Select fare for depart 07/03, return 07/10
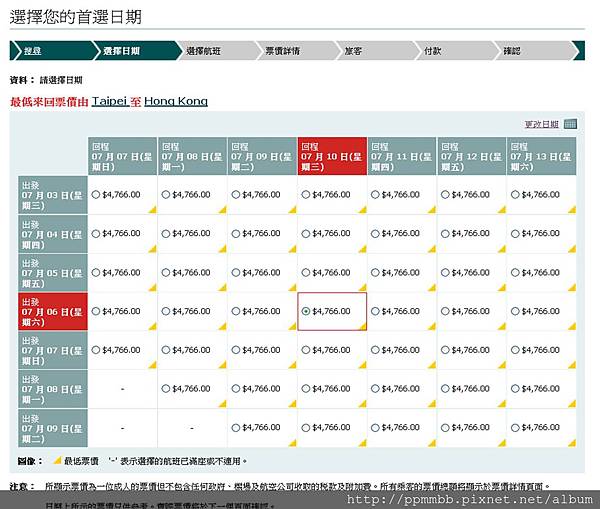The width and height of the screenshot is (600, 509). (x=306, y=195)
